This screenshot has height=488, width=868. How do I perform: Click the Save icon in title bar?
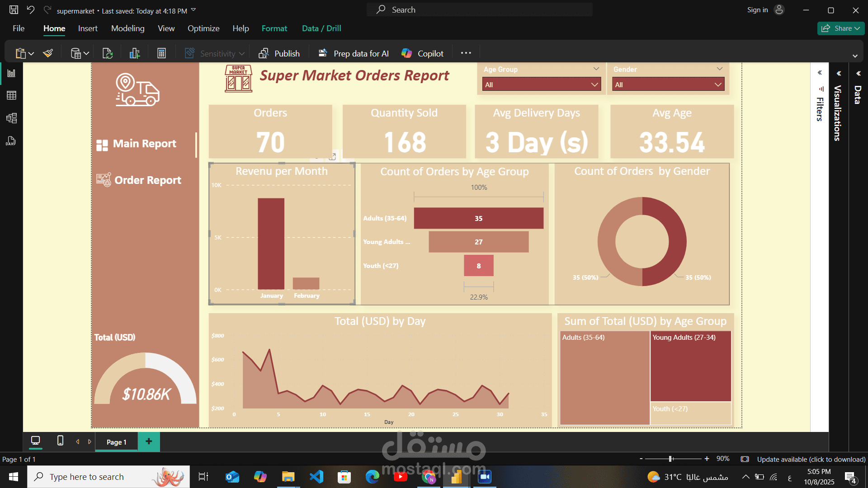(14, 9)
